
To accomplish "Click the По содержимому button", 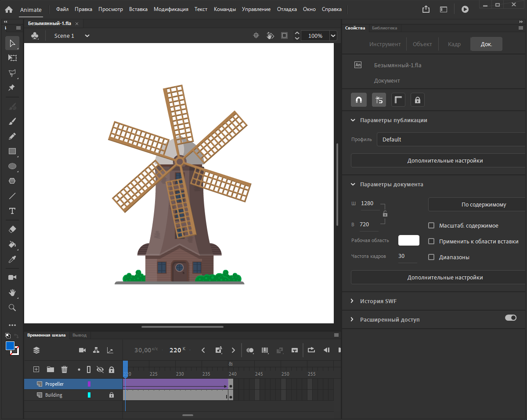I will pos(476,204).
